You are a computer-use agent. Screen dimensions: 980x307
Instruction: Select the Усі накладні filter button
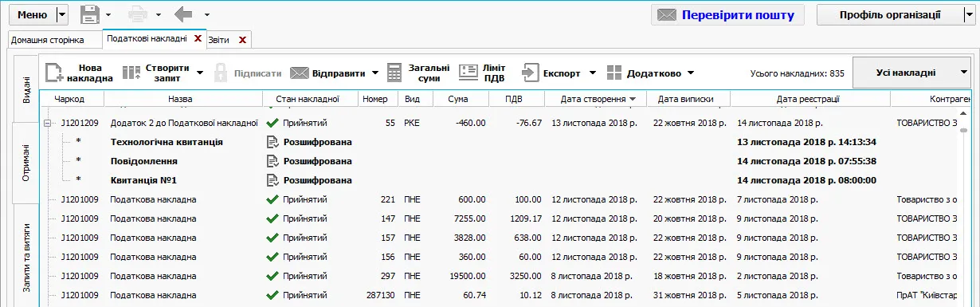coord(911,72)
